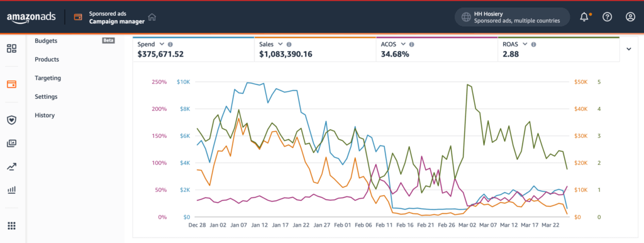Open the ROAS metric dropdown
Viewport: 644px width, 243px height.
coord(525,44)
